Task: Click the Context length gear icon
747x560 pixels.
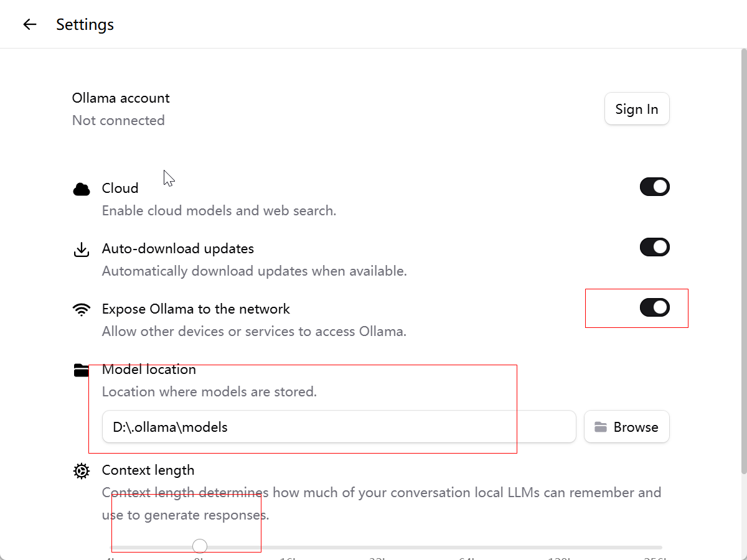Action: pos(82,470)
